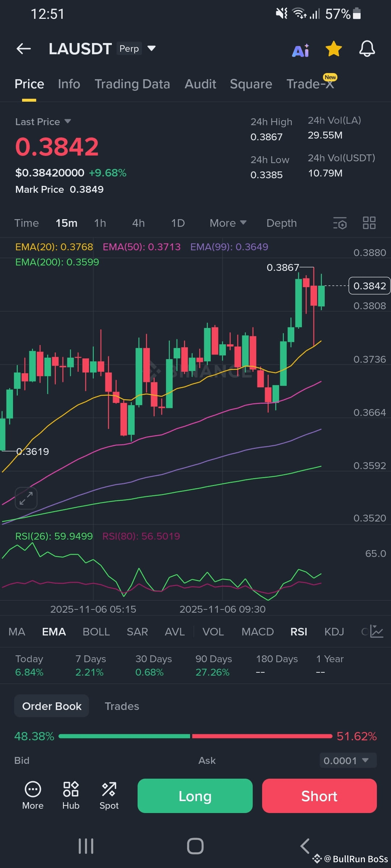This screenshot has height=868, width=391.
Task: Tap the back arrow icon
Action: pos(24,48)
